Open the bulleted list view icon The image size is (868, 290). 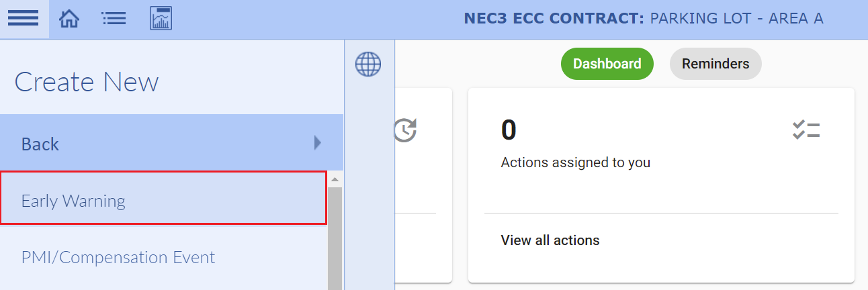(114, 19)
